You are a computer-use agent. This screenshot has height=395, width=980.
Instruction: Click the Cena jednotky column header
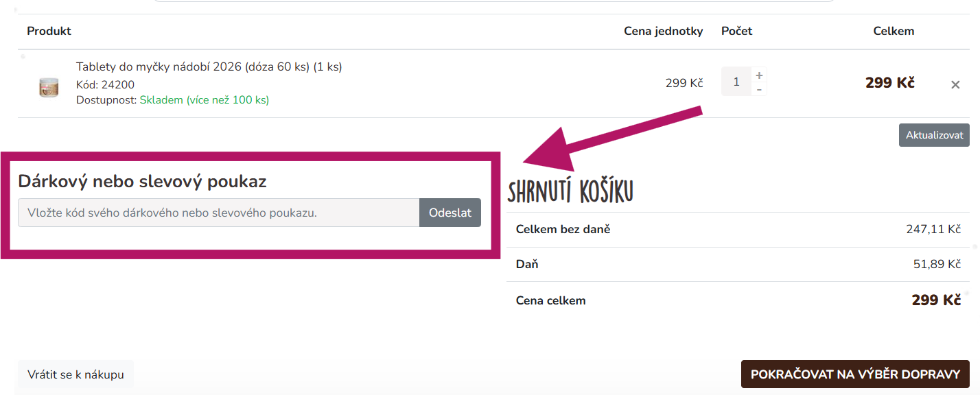click(x=664, y=31)
